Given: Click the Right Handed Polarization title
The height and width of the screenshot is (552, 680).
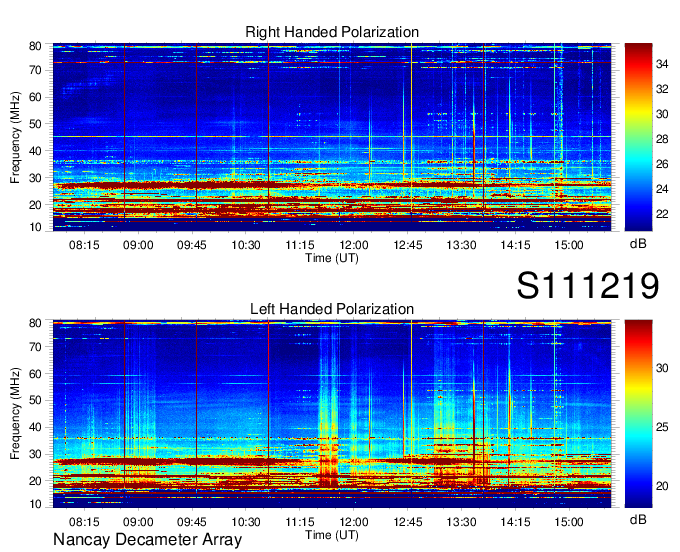Looking at the screenshot, I should pos(332,32).
